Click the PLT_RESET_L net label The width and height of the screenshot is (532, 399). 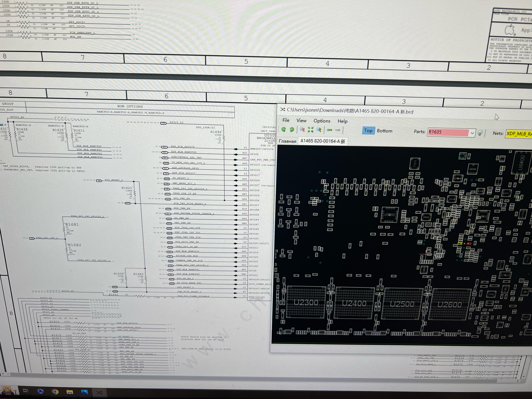click(x=114, y=180)
